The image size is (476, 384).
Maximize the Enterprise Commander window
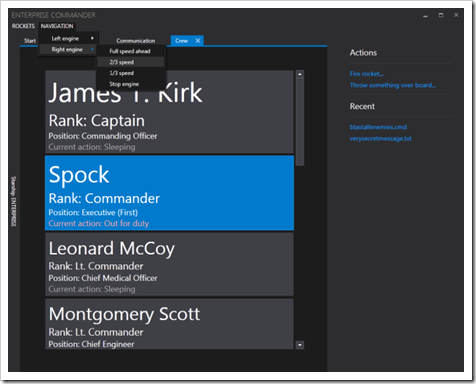point(441,15)
